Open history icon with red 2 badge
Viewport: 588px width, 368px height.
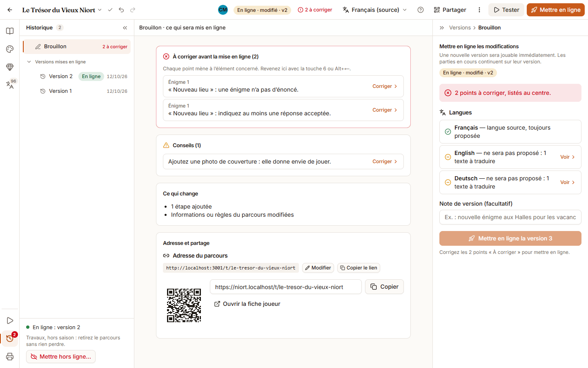click(10, 339)
